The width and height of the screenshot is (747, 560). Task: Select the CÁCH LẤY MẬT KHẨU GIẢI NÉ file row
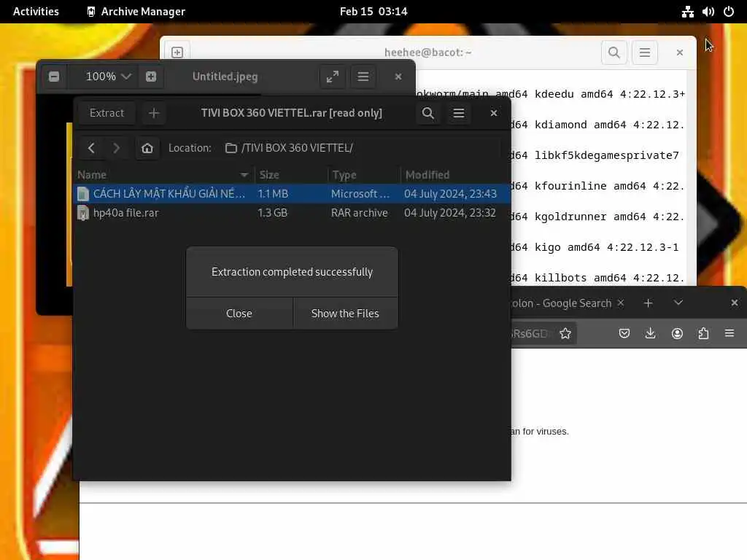click(x=292, y=194)
